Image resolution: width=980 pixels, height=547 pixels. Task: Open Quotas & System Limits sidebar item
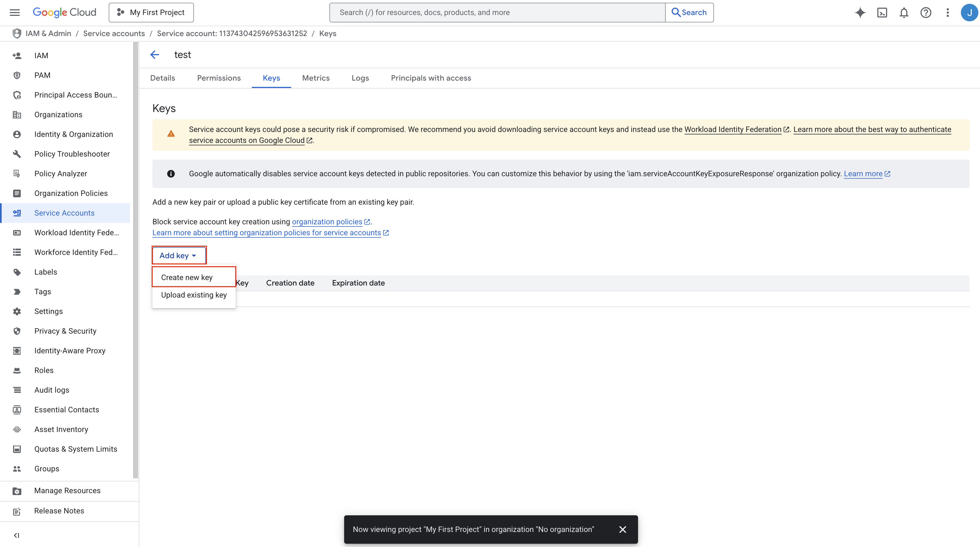pos(66,449)
